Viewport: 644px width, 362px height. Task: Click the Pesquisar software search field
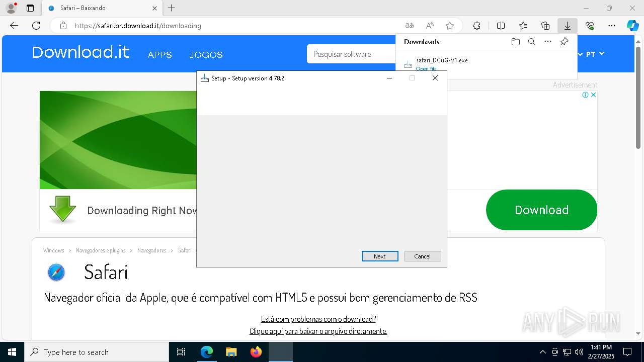[x=351, y=54]
